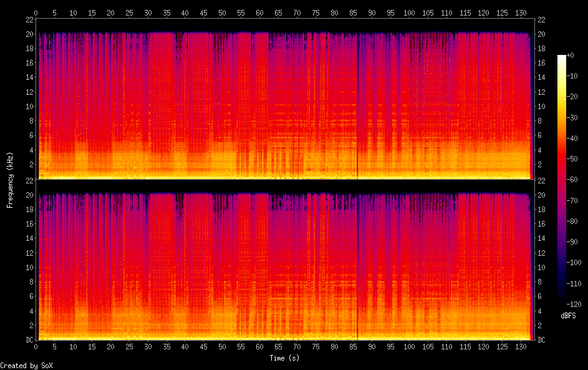Select the '-110' value on color scale
The image size is (588, 370).
click(574, 283)
